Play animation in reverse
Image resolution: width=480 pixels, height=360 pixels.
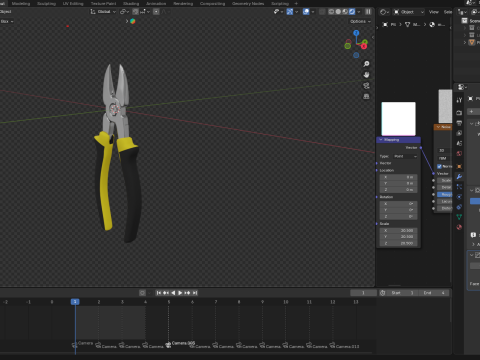(x=173, y=293)
